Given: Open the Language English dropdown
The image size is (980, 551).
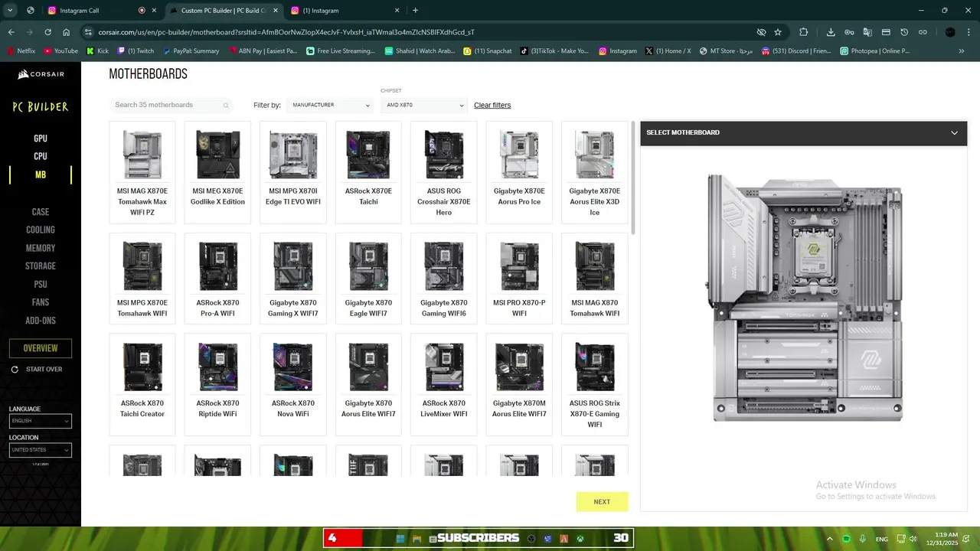Looking at the screenshot, I should pos(41,421).
